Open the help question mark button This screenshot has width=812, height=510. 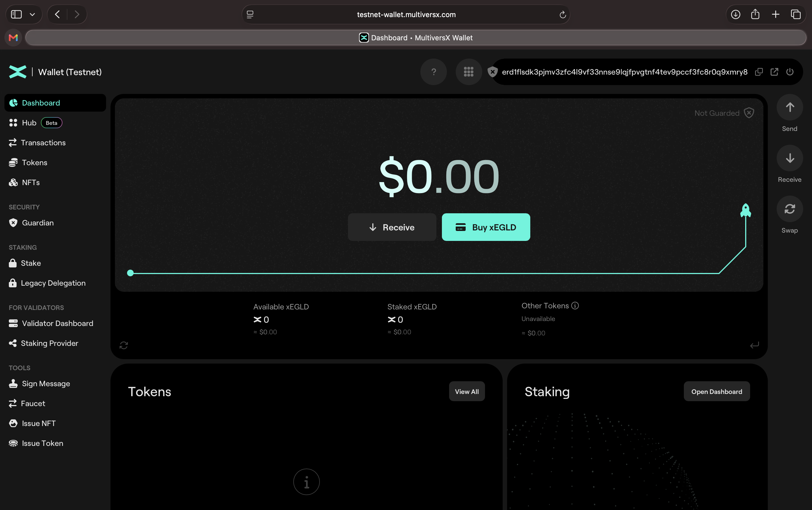[x=434, y=72]
